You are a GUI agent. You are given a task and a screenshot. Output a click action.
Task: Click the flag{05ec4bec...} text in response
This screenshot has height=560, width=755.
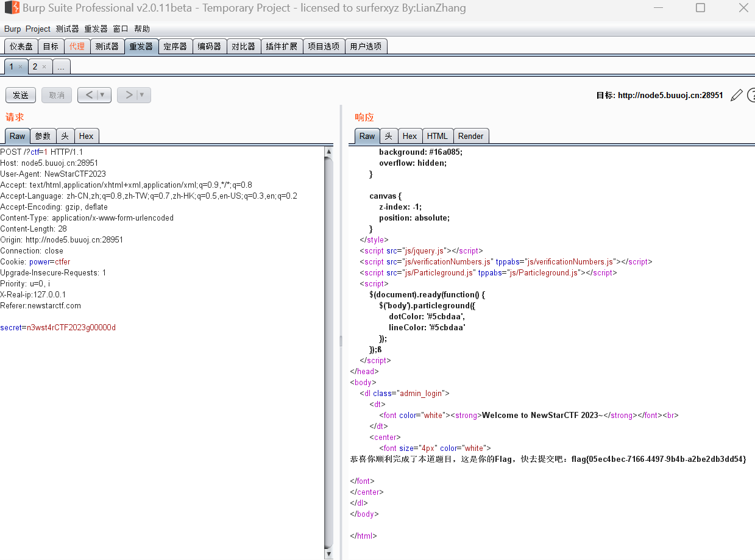[x=658, y=459]
